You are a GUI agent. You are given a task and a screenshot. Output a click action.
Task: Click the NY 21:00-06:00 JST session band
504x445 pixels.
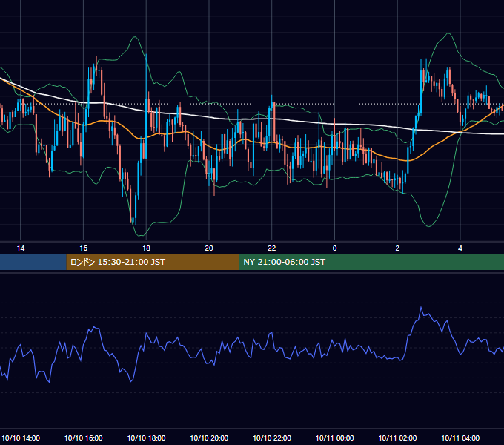371,262
